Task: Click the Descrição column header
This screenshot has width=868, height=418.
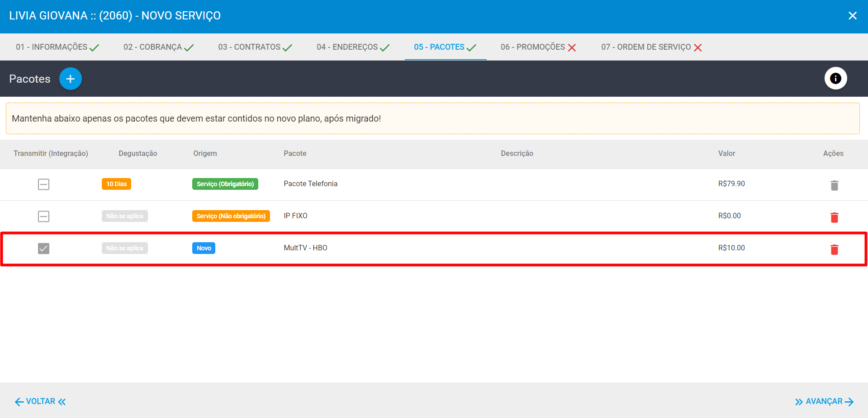Action: point(517,153)
